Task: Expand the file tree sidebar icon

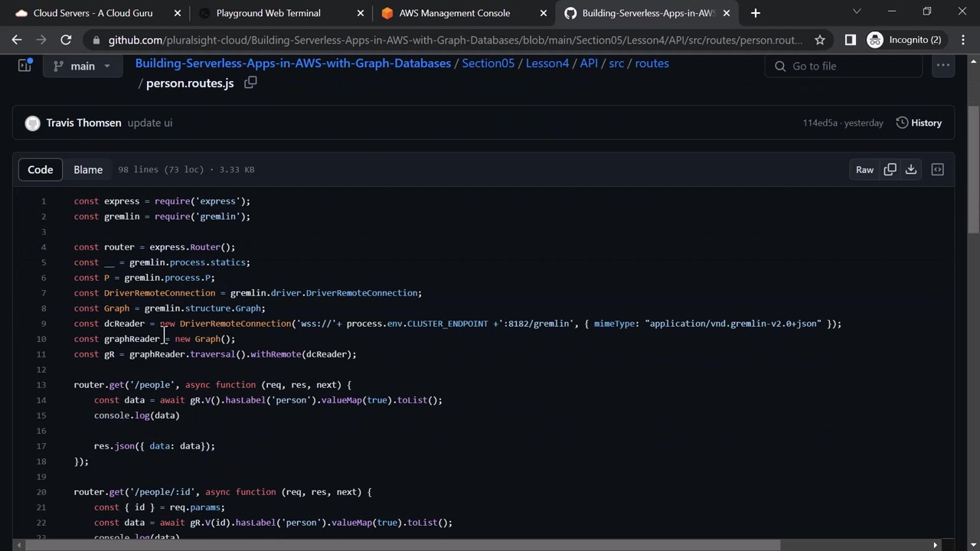Action: click(24, 66)
